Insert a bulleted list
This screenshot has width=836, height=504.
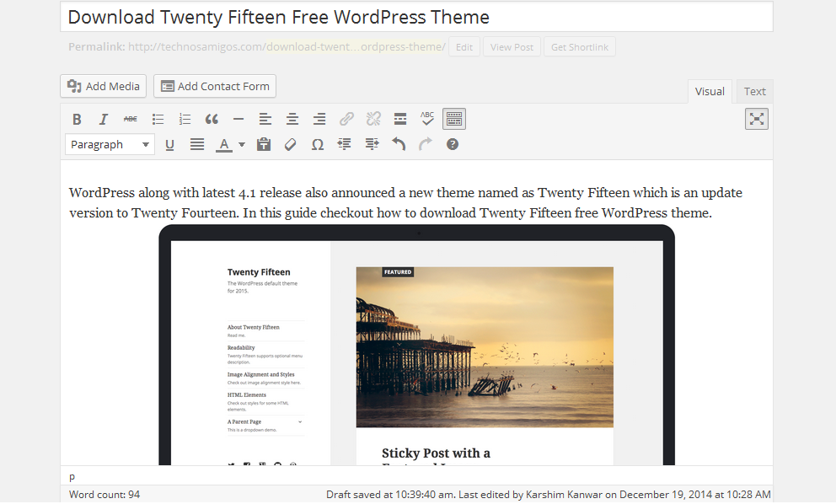click(x=158, y=120)
